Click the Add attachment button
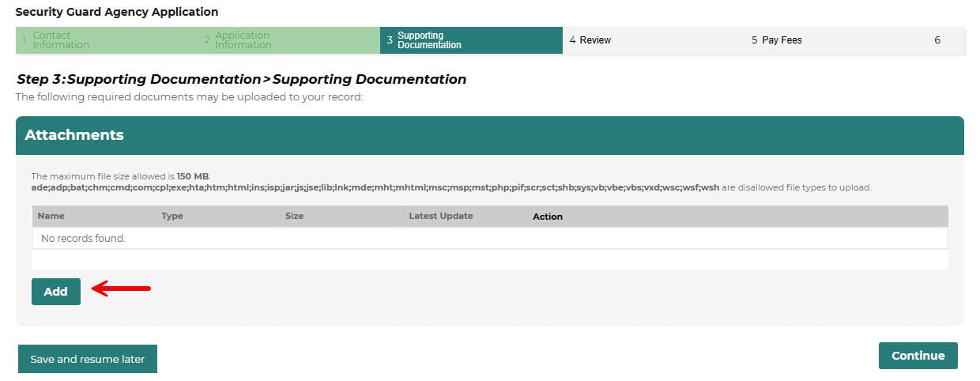The image size is (980, 381). pos(55,292)
